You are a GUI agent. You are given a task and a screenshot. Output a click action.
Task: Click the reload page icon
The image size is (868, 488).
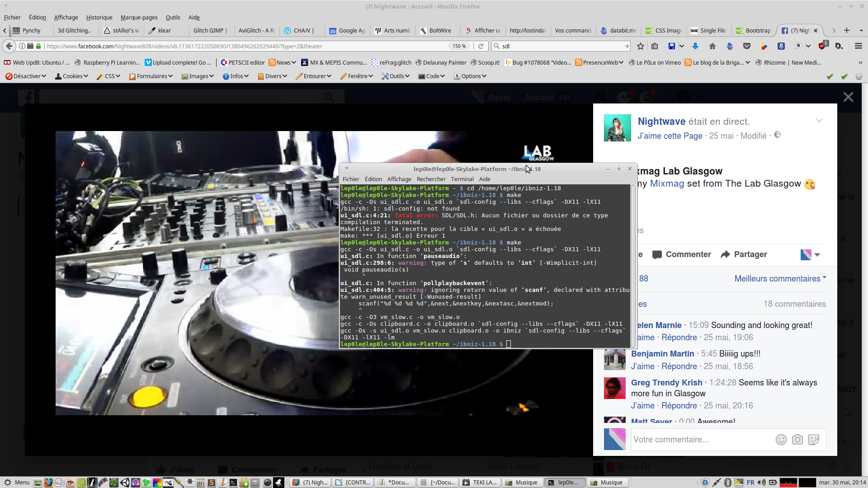pyautogui.click(x=481, y=46)
